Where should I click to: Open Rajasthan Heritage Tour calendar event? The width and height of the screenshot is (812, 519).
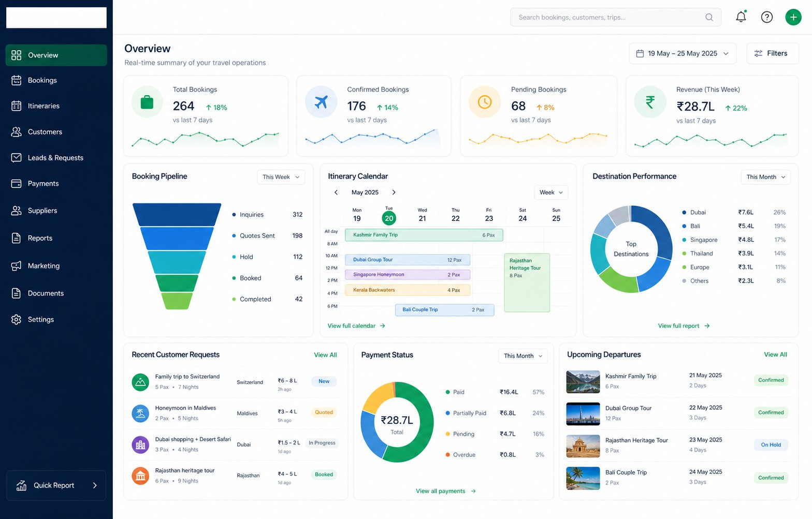[527, 283]
